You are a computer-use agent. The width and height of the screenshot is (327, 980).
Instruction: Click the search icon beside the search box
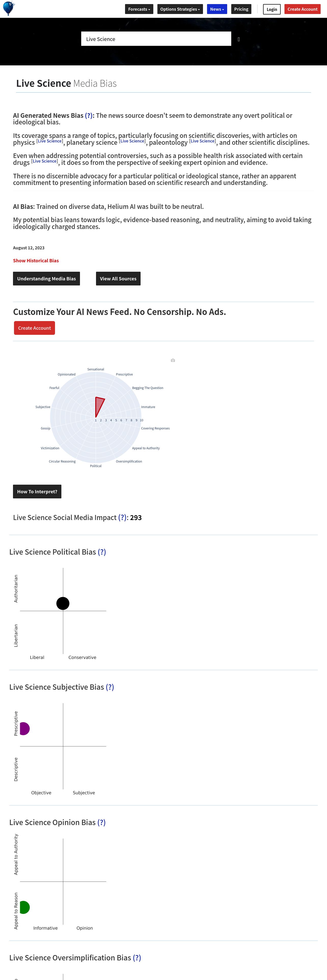click(239, 39)
